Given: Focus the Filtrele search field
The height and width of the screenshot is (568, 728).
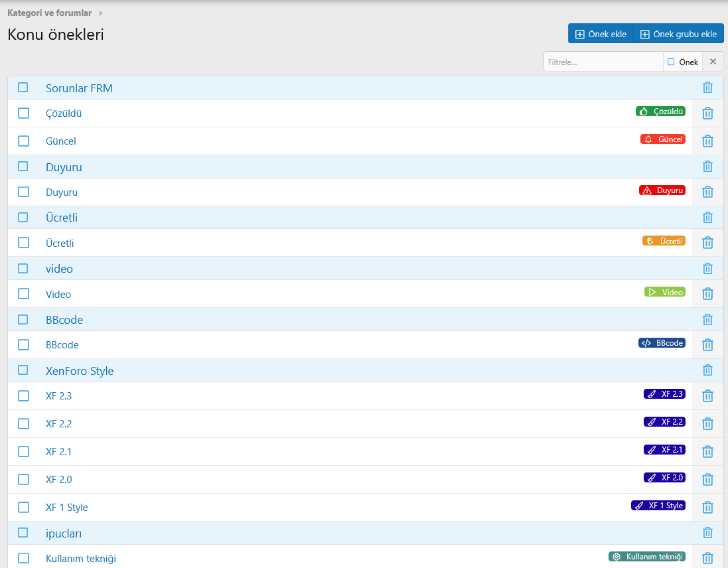Looking at the screenshot, I should tap(603, 62).
